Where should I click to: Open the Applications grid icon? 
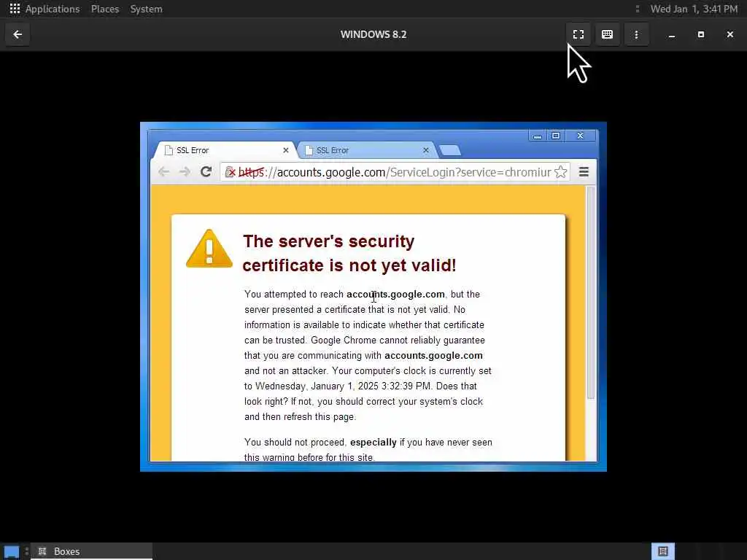tap(15, 9)
